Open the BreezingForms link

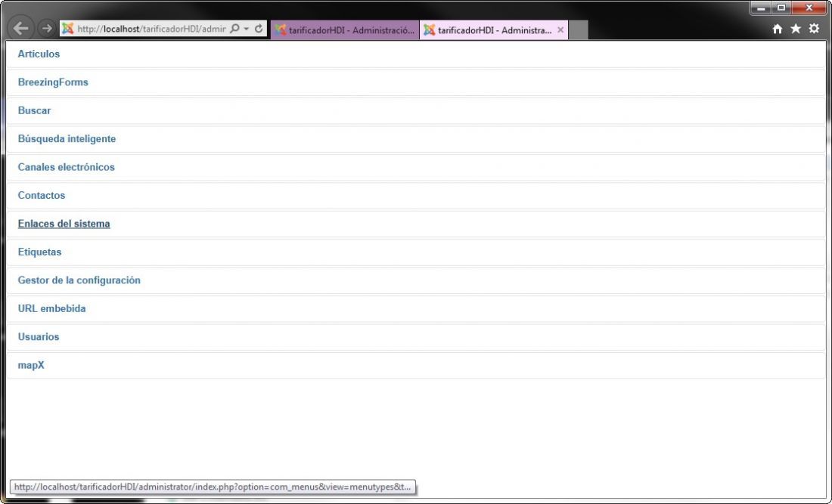[53, 82]
